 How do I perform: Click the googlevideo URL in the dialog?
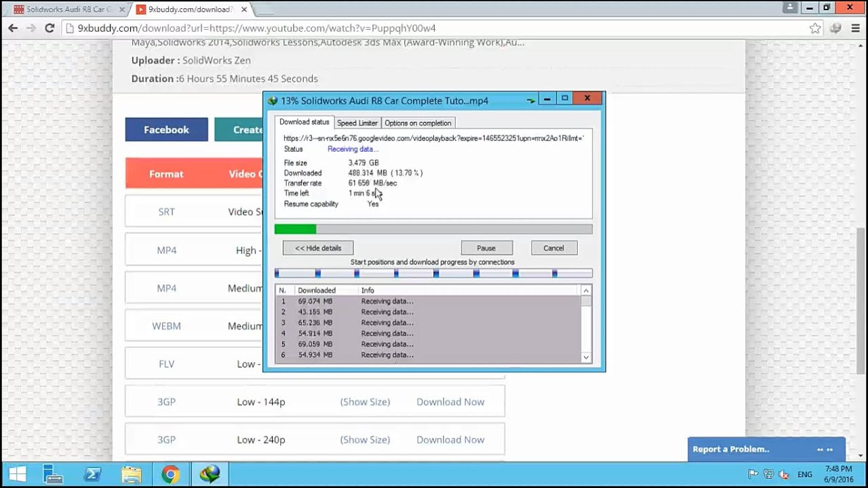tap(433, 138)
